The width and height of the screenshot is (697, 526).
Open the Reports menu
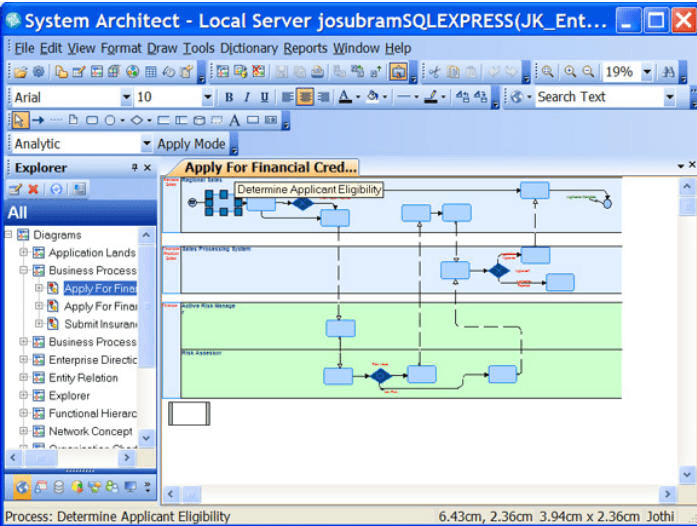coord(305,48)
